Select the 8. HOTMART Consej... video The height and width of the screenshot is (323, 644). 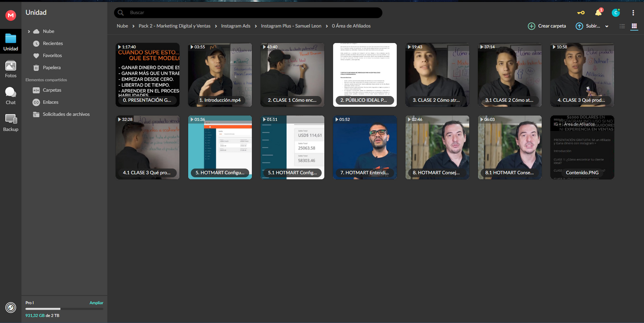(x=437, y=147)
